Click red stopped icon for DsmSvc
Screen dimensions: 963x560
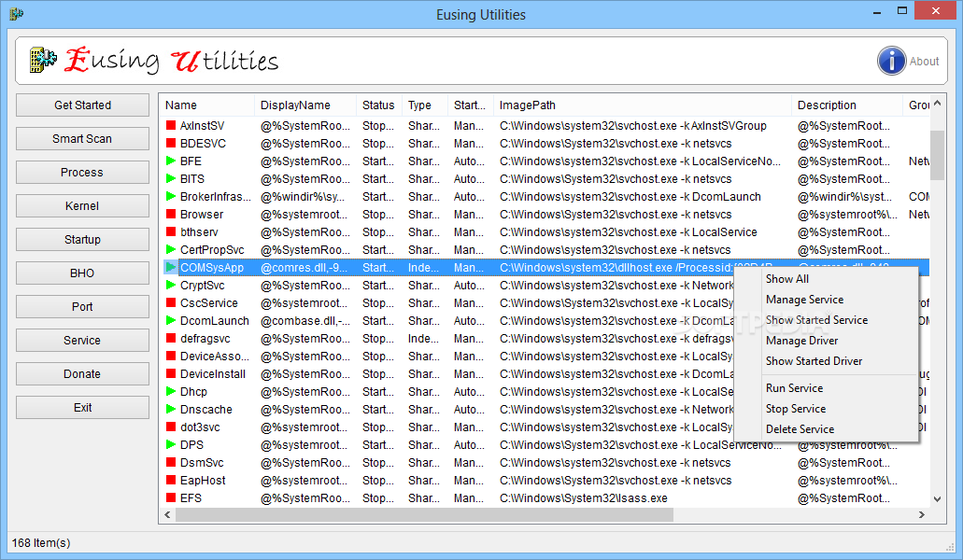point(171,463)
